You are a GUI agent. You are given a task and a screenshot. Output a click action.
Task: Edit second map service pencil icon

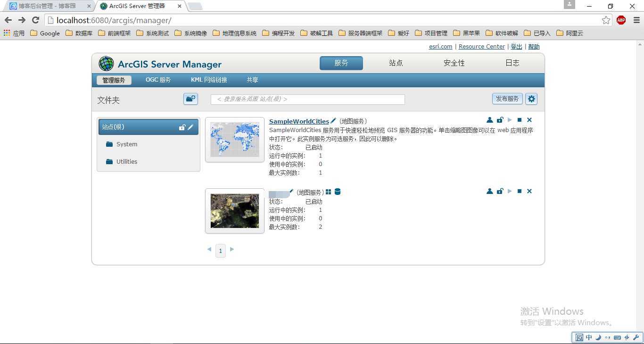point(291,192)
